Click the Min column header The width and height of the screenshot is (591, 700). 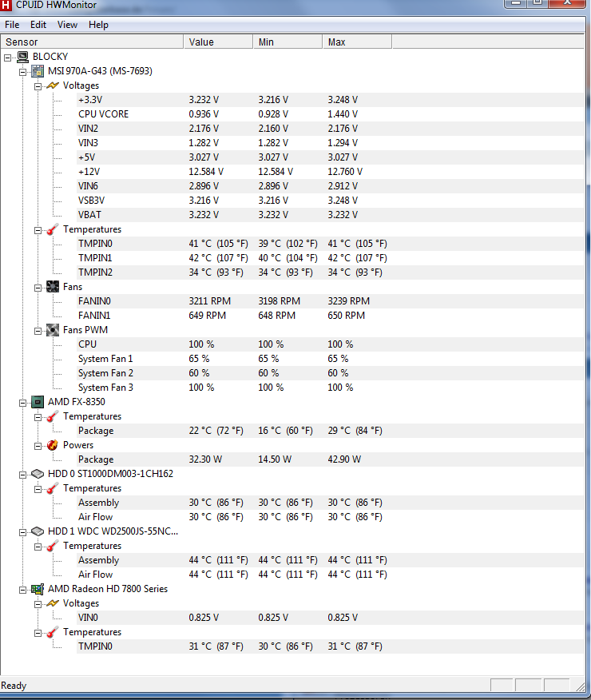click(288, 42)
